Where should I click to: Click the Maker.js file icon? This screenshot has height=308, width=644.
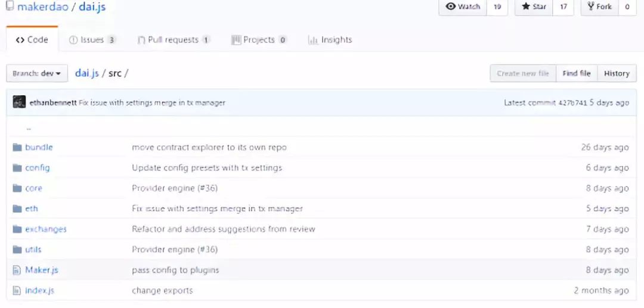click(x=17, y=270)
